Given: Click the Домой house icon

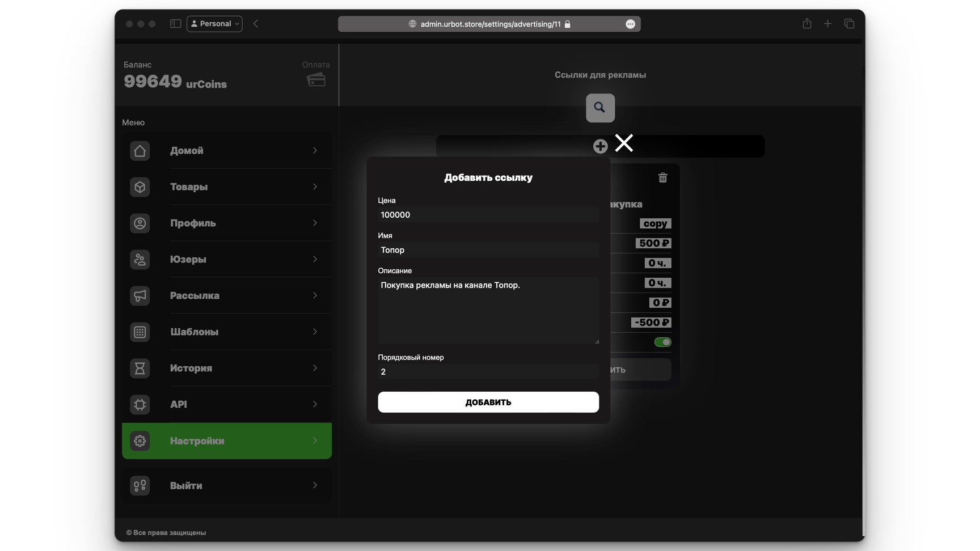Looking at the screenshot, I should 140,151.
